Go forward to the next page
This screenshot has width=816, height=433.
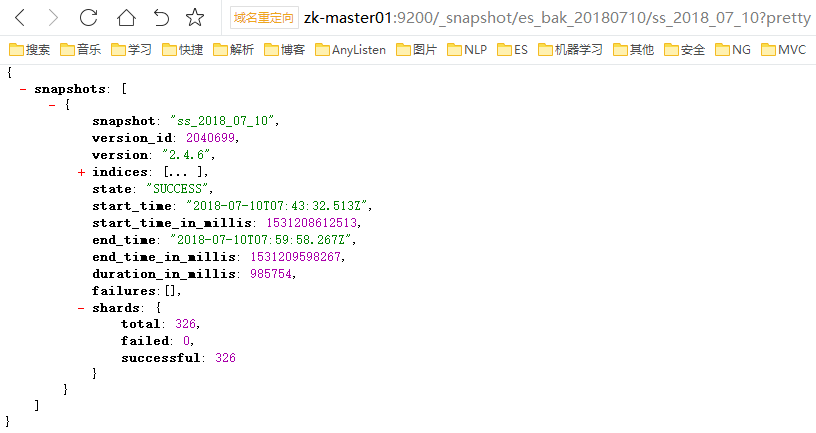coord(53,18)
